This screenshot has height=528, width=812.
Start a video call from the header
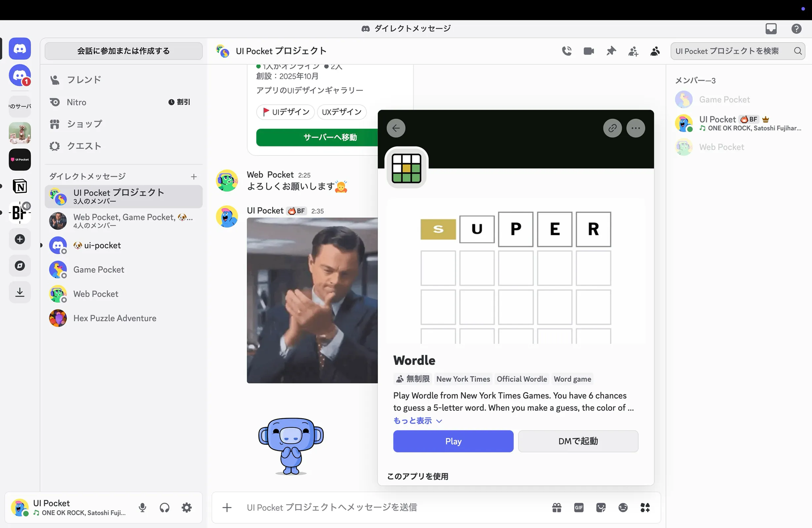pyautogui.click(x=589, y=51)
